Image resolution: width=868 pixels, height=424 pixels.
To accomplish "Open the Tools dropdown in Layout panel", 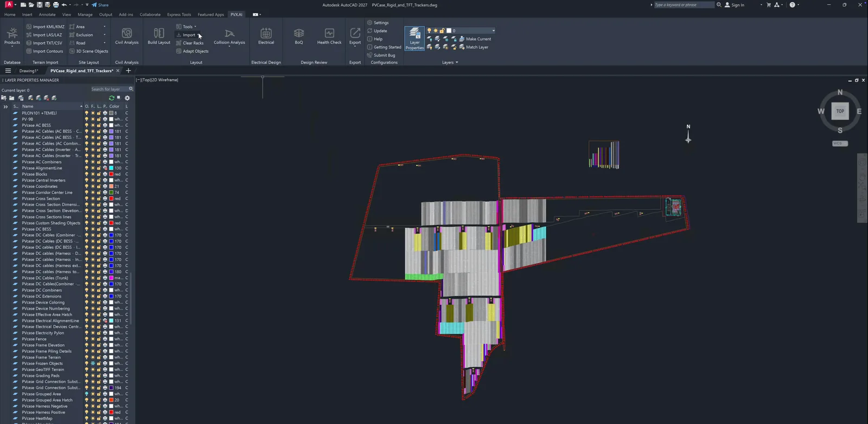I will 187,27.
